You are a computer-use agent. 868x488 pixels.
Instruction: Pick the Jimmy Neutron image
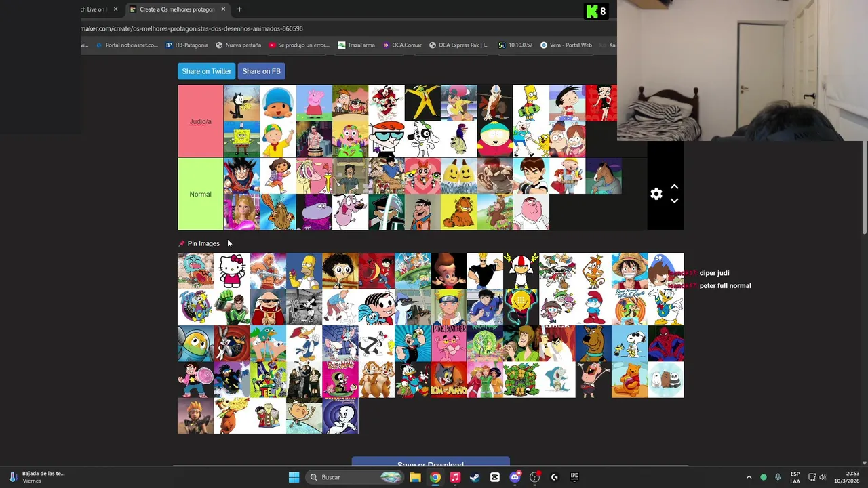(449, 271)
